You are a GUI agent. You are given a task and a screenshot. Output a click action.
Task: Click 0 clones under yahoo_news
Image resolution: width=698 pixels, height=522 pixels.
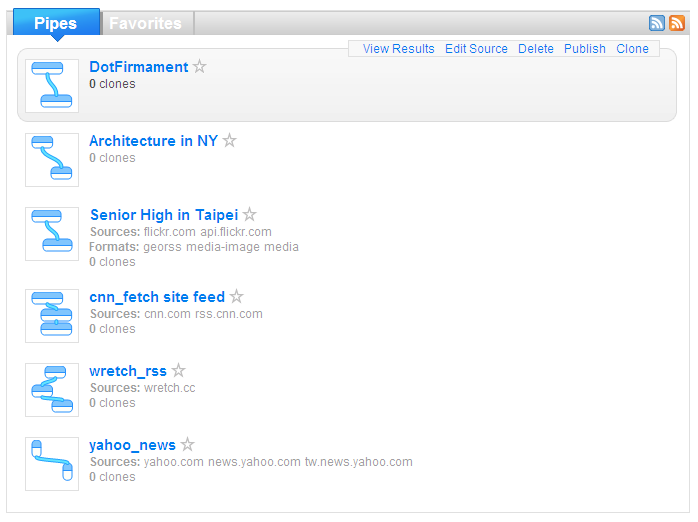pyautogui.click(x=112, y=477)
